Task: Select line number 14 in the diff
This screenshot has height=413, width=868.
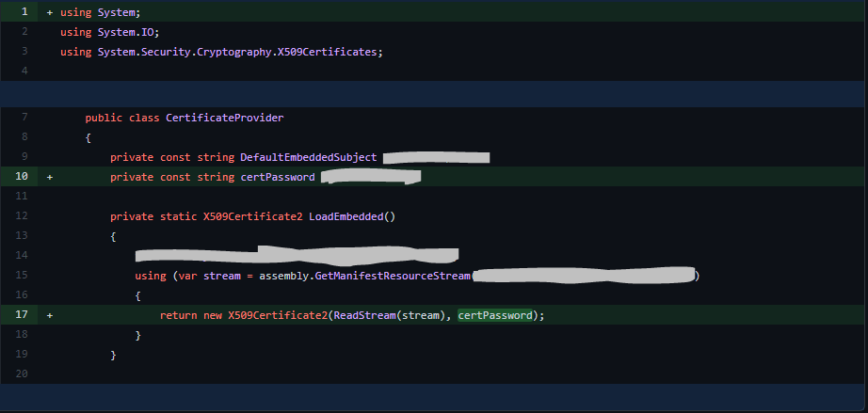Action: pyautogui.click(x=22, y=256)
